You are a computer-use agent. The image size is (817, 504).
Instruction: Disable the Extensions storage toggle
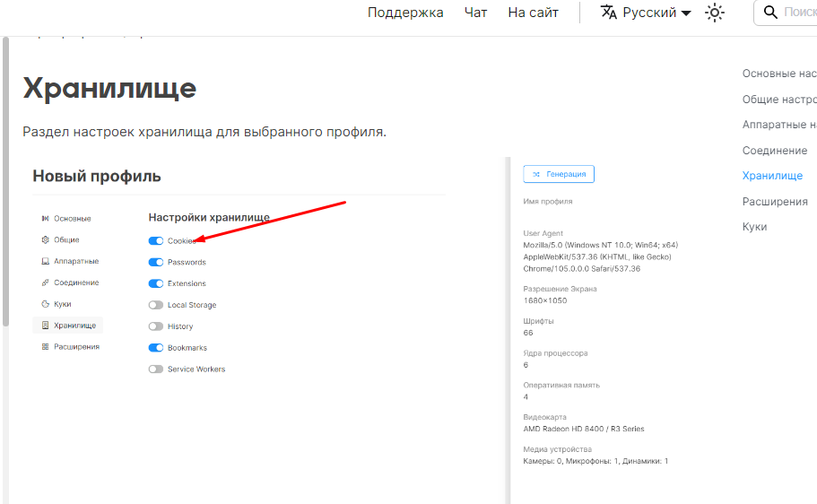(156, 283)
